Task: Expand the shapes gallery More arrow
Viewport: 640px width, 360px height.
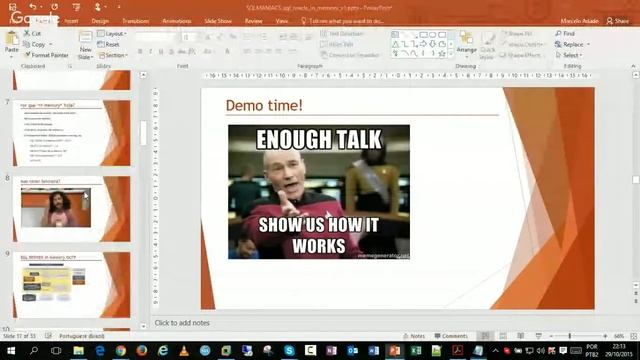Action: coord(451,54)
